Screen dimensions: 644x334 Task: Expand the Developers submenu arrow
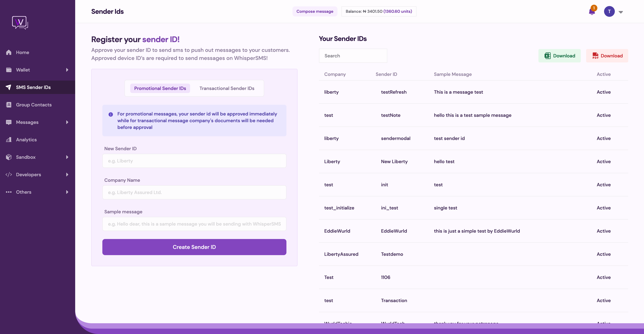click(67, 175)
